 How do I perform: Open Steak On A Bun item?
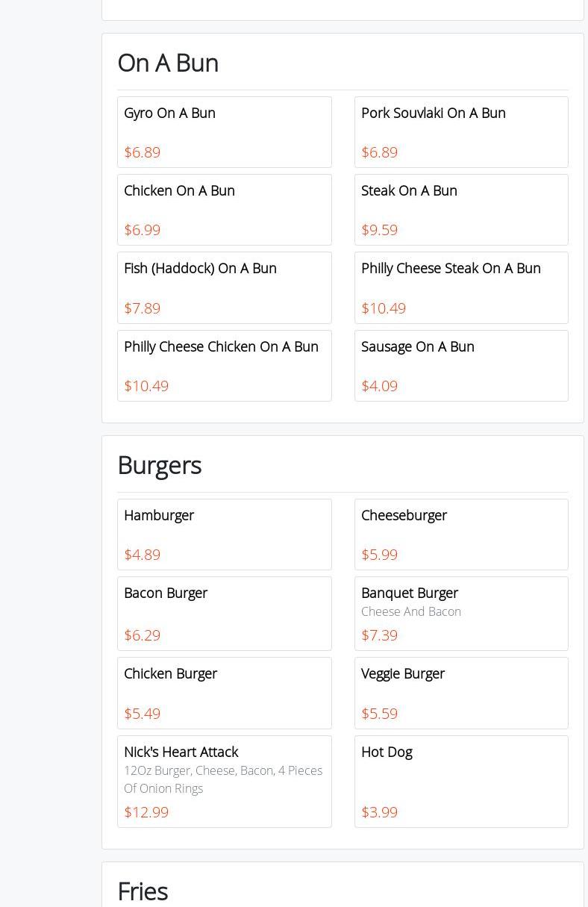461,210
